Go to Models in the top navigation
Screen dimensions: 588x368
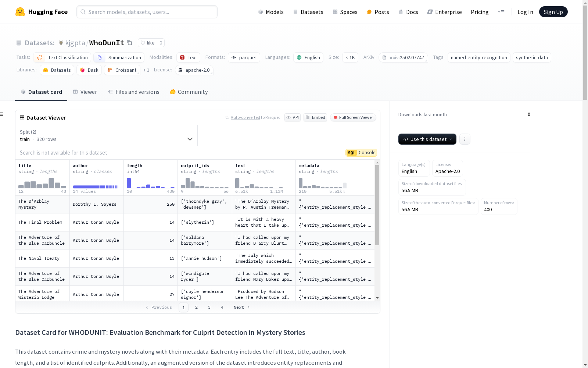271,12
